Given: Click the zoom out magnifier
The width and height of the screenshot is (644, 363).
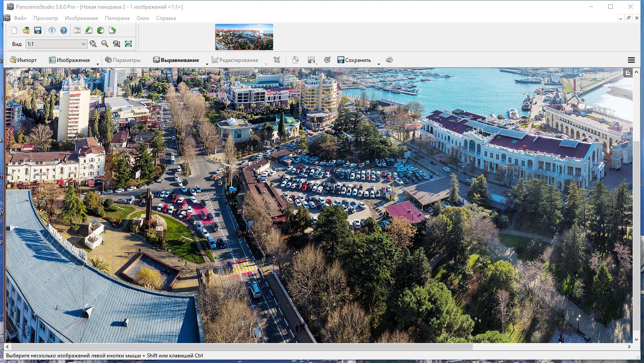Looking at the screenshot, I should click(105, 44).
